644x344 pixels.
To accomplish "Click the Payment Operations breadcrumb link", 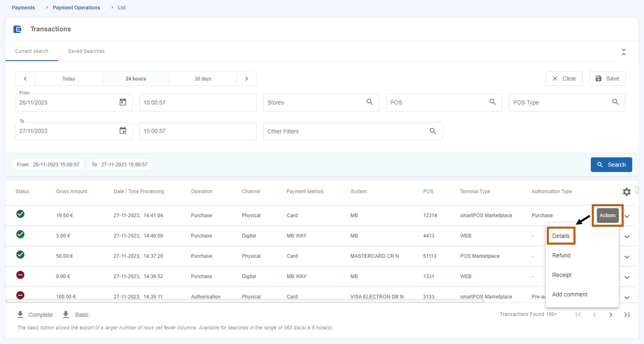I will [x=76, y=7].
